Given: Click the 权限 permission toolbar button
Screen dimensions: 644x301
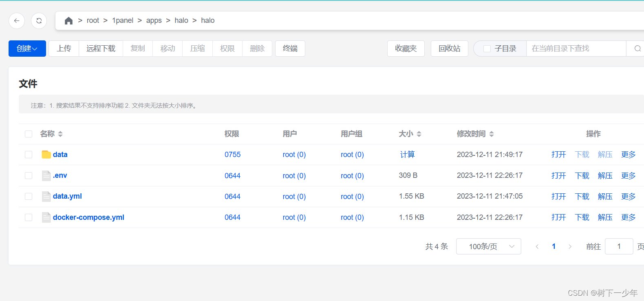Looking at the screenshot, I should pos(227,49).
